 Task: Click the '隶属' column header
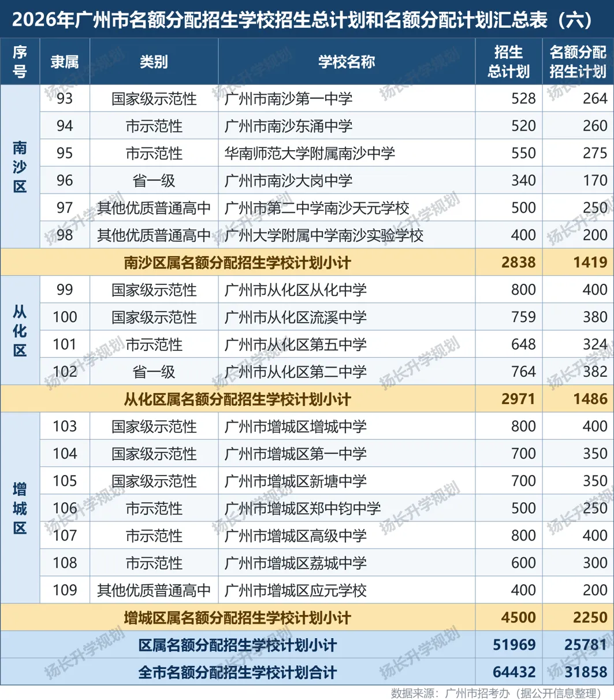(x=65, y=62)
